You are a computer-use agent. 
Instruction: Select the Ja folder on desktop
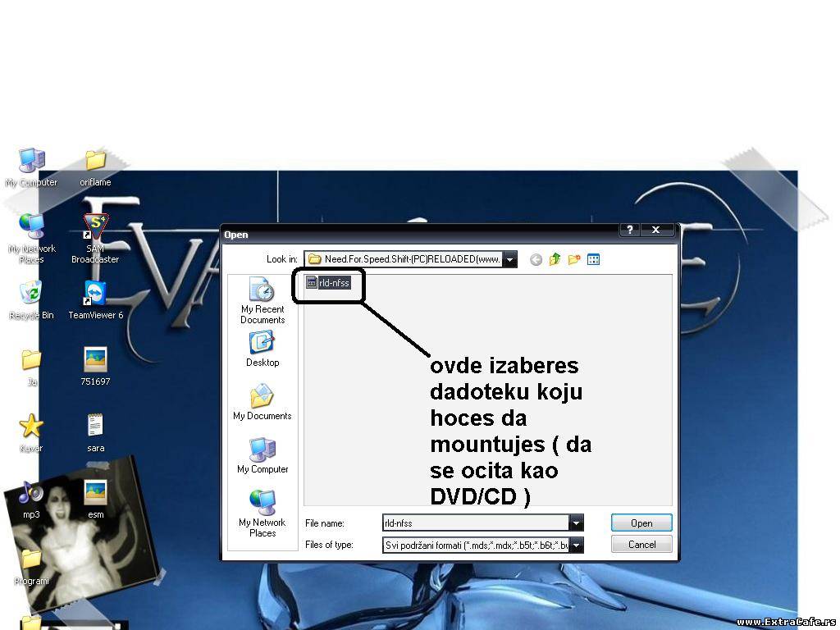[32, 367]
